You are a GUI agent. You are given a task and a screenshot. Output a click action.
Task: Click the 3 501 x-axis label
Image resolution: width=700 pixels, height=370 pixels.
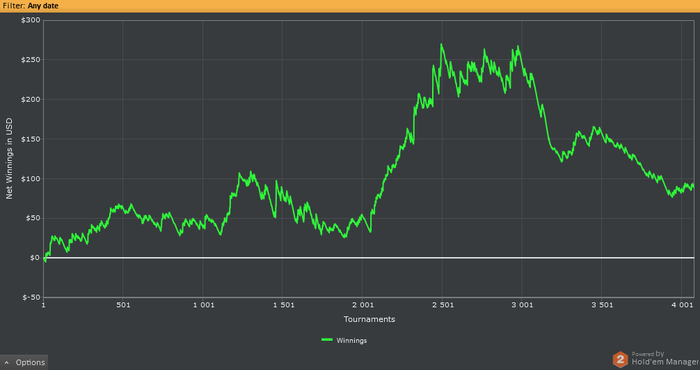[x=602, y=305]
